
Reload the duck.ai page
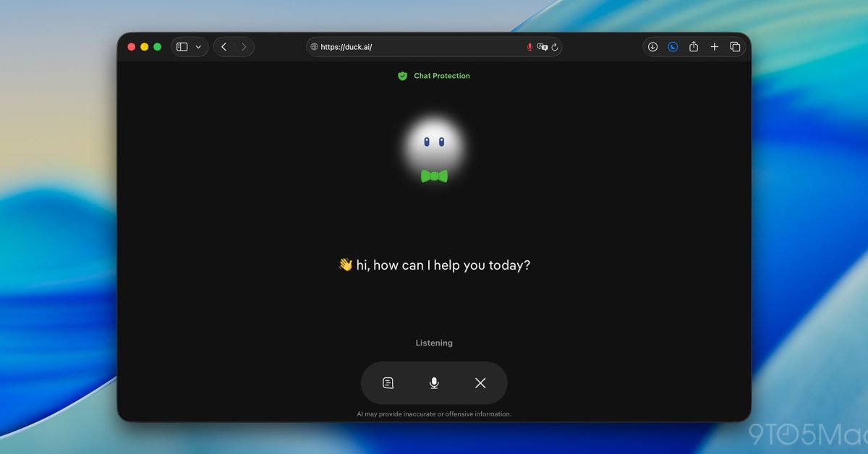(x=554, y=46)
